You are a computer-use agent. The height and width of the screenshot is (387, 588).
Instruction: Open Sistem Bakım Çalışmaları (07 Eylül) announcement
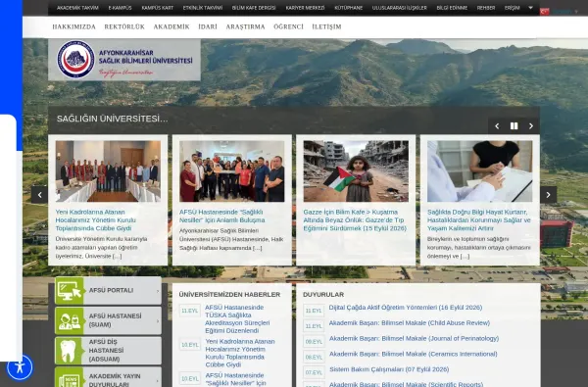point(389,369)
